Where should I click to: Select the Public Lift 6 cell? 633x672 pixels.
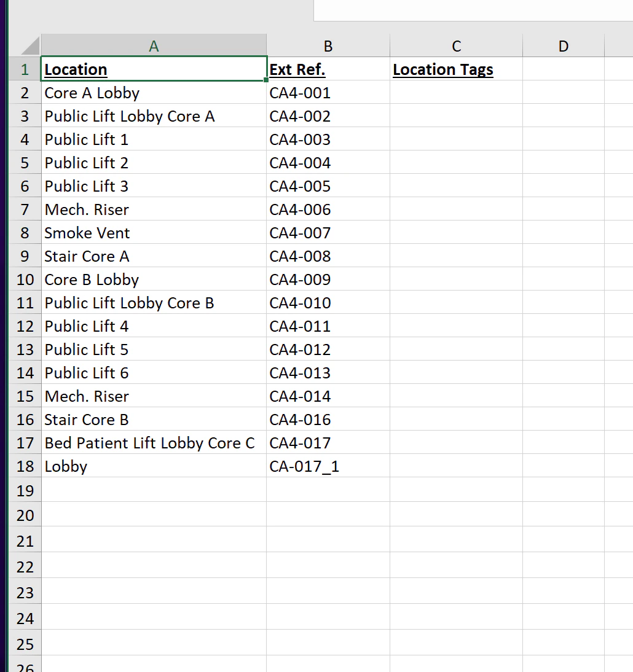click(x=154, y=372)
